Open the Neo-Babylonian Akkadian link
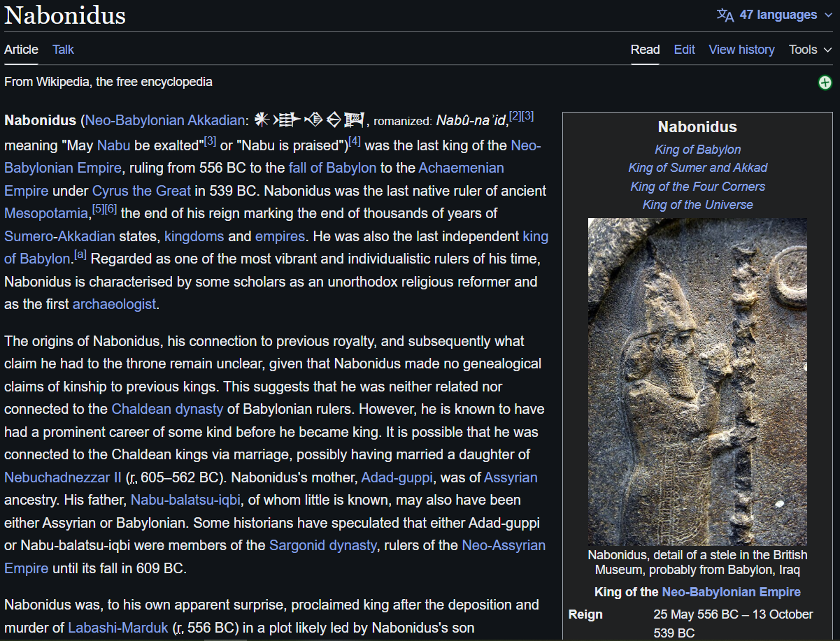Viewport: 840px width, 641px height. tap(165, 120)
